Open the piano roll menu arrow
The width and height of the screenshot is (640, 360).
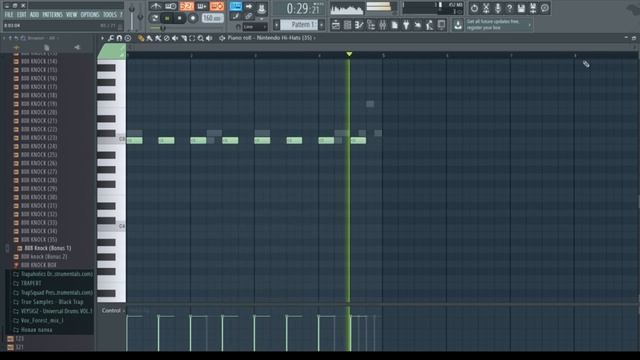(x=102, y=38)
